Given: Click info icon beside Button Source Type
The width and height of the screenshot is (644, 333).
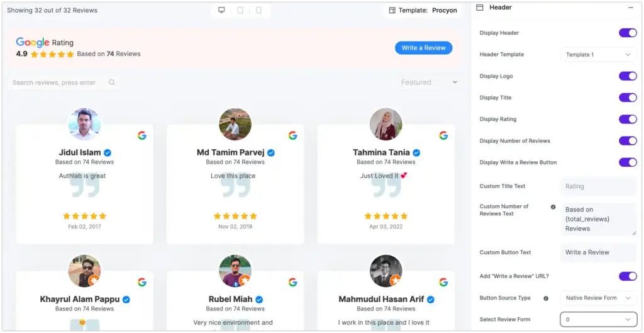Looking at the screenshot, I should [x=546, y=298].
